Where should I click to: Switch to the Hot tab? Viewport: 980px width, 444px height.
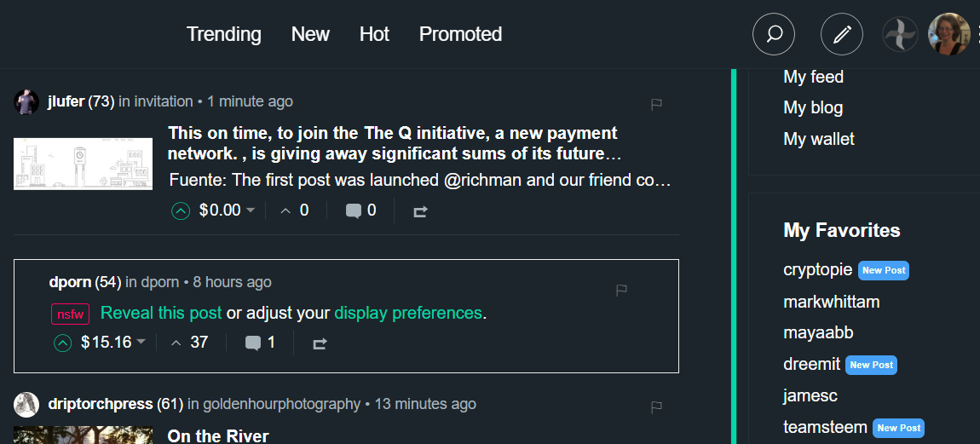[374, 34]
